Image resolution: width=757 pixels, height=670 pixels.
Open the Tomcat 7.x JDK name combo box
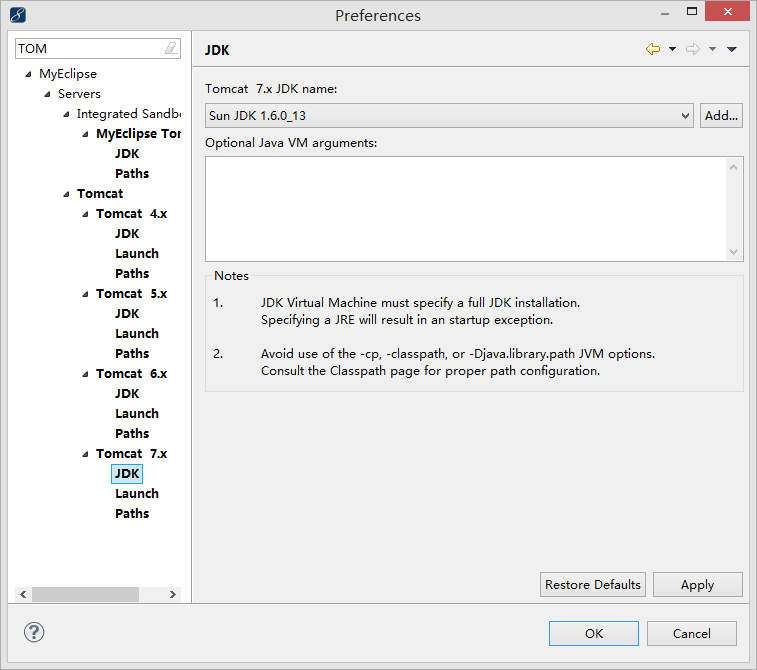click(449, 115)
